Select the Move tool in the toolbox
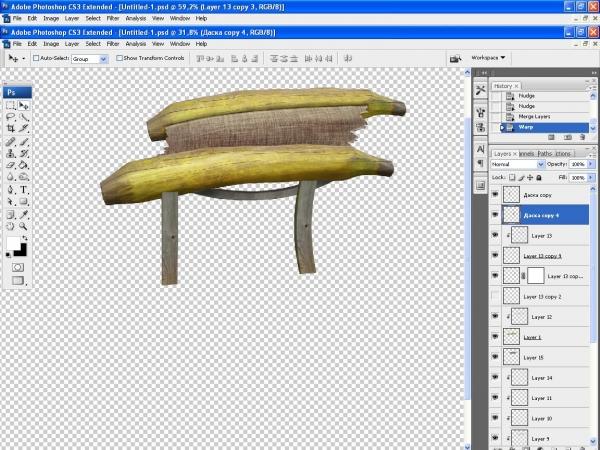600x450 pixels. (23, 106)
